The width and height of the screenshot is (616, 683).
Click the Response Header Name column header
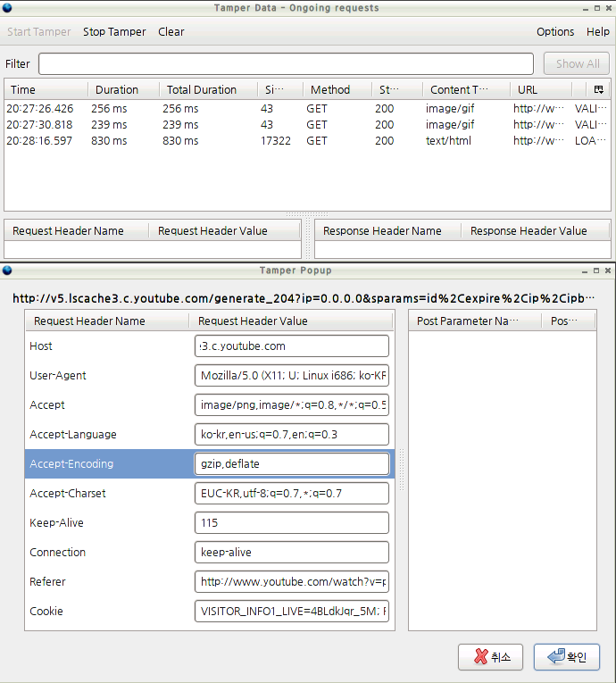coord(387,231)
